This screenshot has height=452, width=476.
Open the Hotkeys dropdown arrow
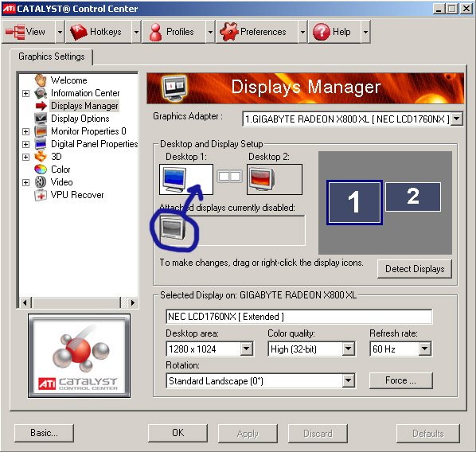point(136,32)
